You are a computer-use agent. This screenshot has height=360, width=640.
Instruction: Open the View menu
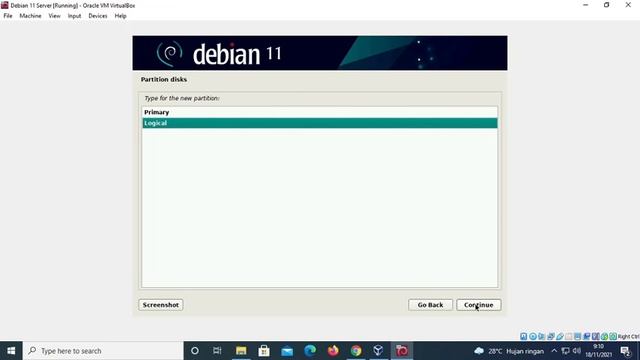[x=54, y=16]
